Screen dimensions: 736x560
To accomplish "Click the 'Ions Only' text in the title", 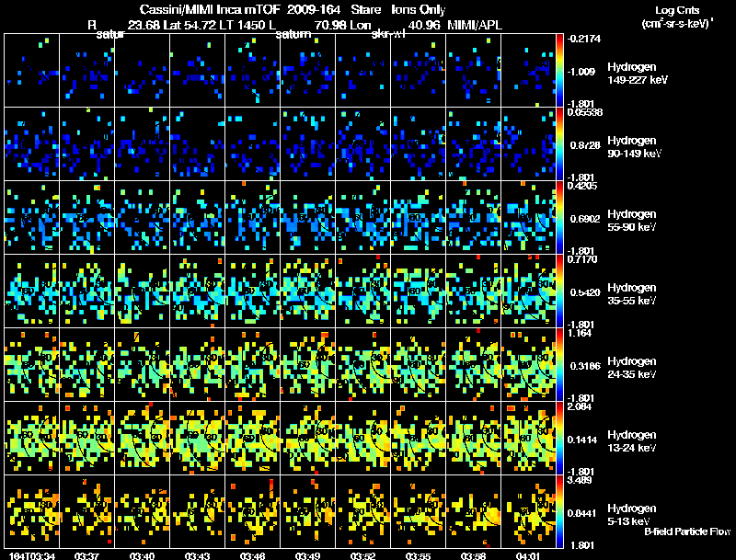I will coord(419,10).
